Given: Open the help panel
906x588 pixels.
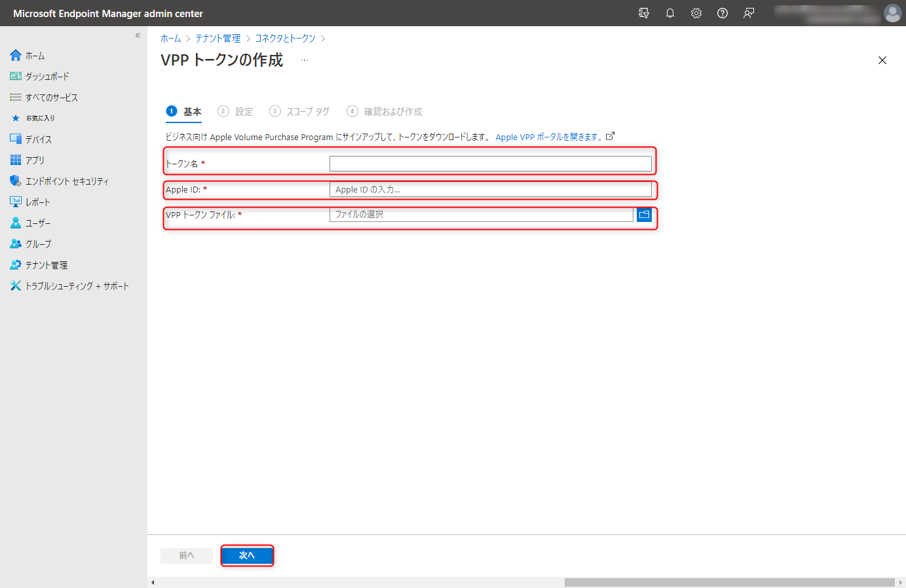Looking at the screenshot, I should point(722,13).
